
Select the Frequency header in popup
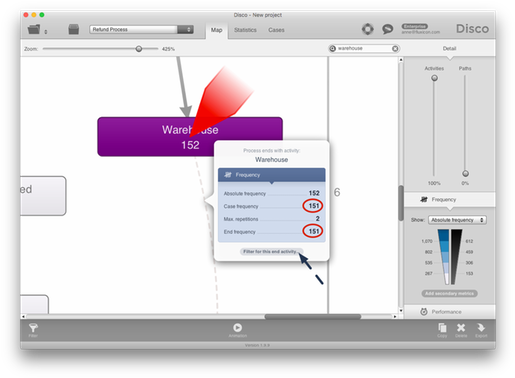point(271,175)
